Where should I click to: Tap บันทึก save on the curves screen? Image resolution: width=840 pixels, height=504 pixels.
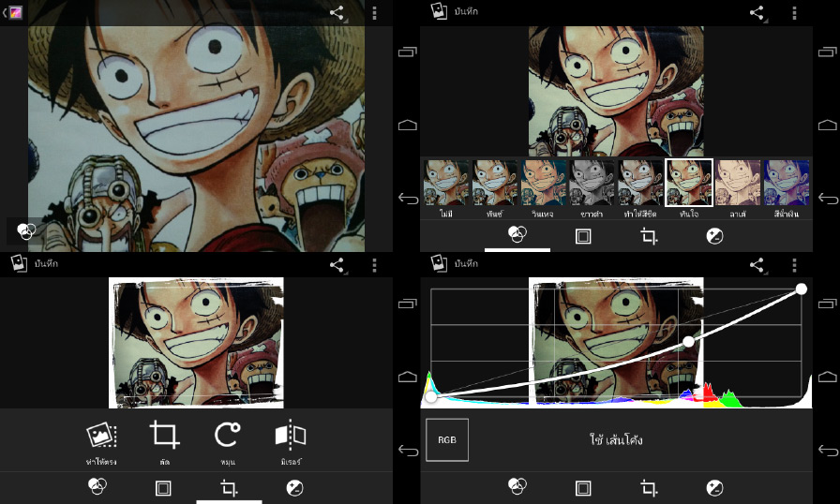(x=455, y=263)
